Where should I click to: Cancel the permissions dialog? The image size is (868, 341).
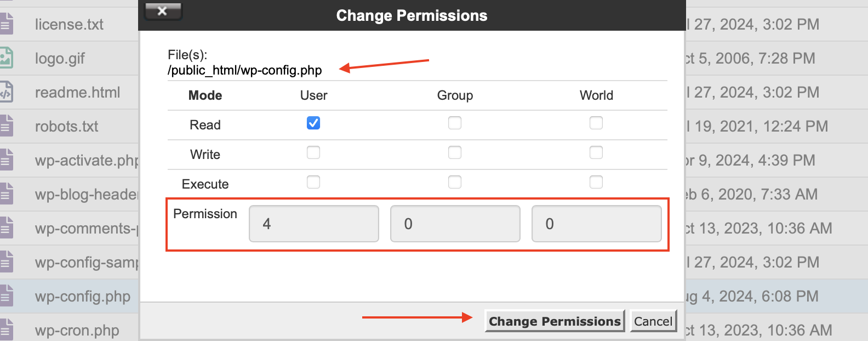coord(653,321)
